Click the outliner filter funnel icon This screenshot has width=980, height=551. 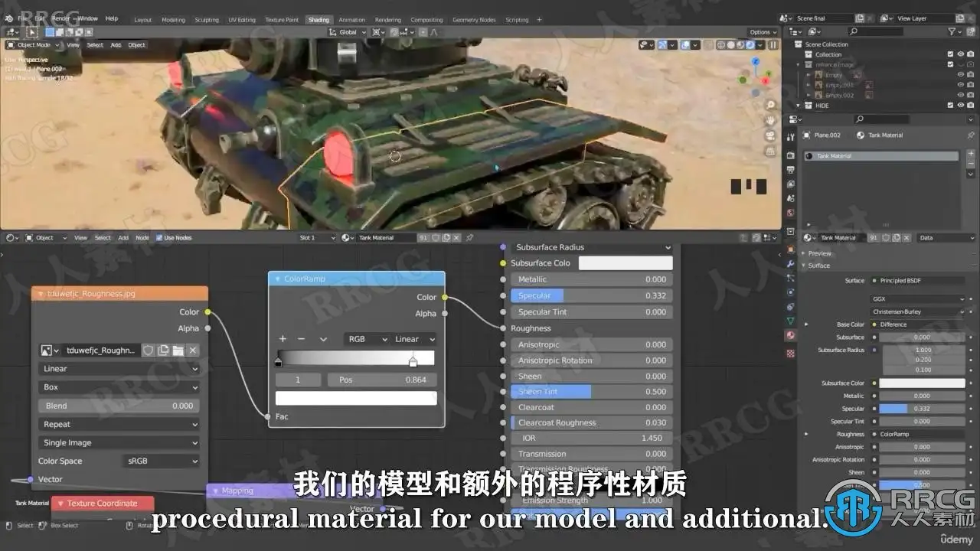pos(952,31)
